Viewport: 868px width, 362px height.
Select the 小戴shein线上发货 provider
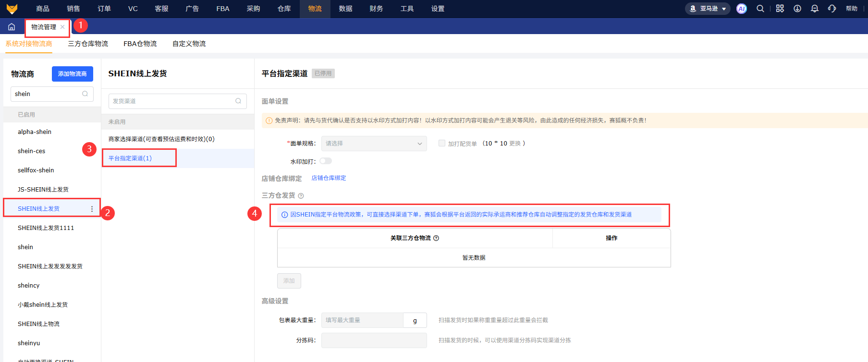[52, 305]
